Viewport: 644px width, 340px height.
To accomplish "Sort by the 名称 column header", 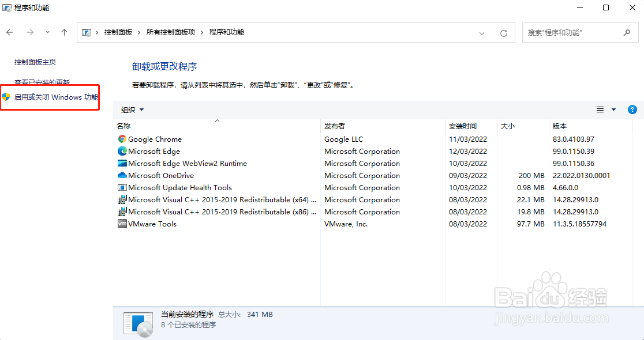I will pos(217,126).
